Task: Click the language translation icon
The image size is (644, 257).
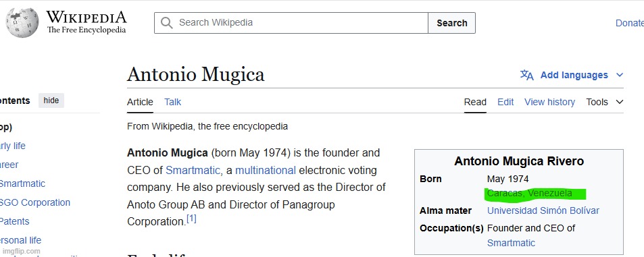Action: point(526,75)
